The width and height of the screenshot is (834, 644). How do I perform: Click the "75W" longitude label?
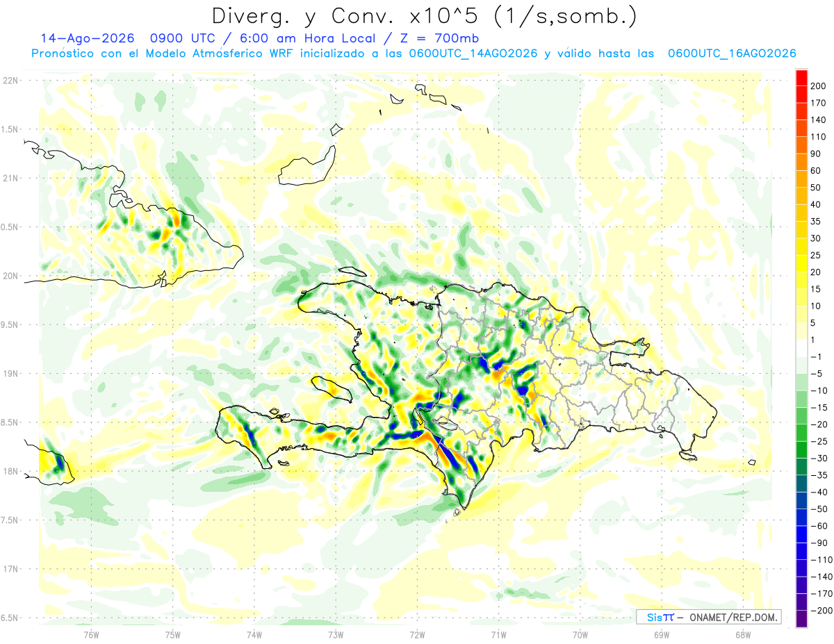[173, 634]
